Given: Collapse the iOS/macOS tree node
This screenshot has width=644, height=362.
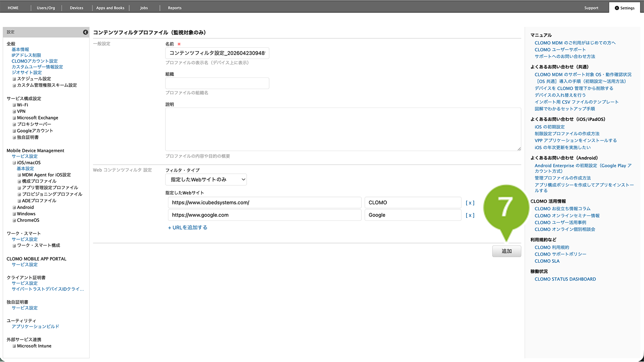Looking at the screenshot, I should coord(14,163).
